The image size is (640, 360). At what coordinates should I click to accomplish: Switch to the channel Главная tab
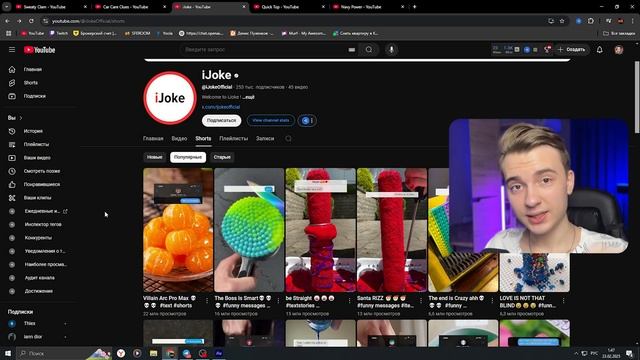pos(153,139)
